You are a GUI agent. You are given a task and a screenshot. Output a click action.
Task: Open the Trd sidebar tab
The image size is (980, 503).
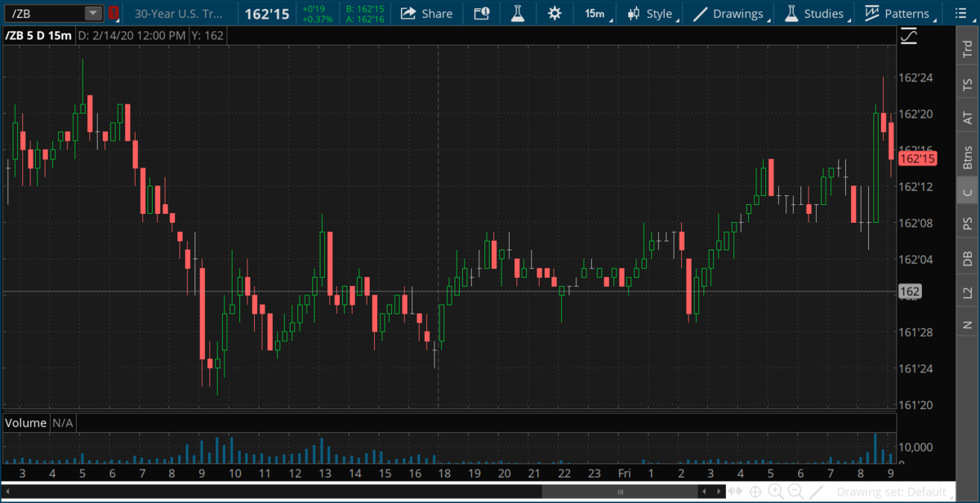click(x=967, y=48)
